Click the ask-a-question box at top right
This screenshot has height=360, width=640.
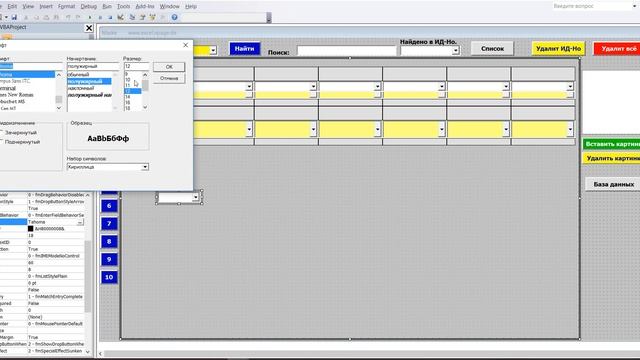point(594,7)
